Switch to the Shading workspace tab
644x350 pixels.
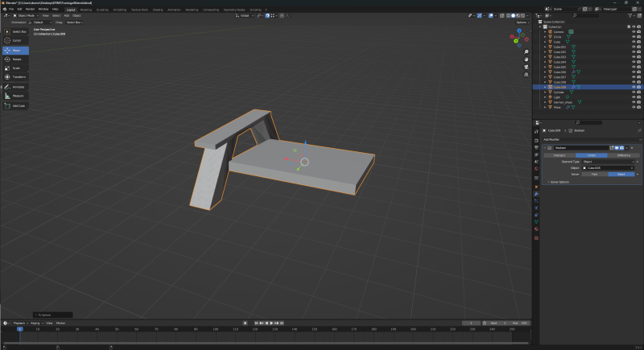[158, 10]
